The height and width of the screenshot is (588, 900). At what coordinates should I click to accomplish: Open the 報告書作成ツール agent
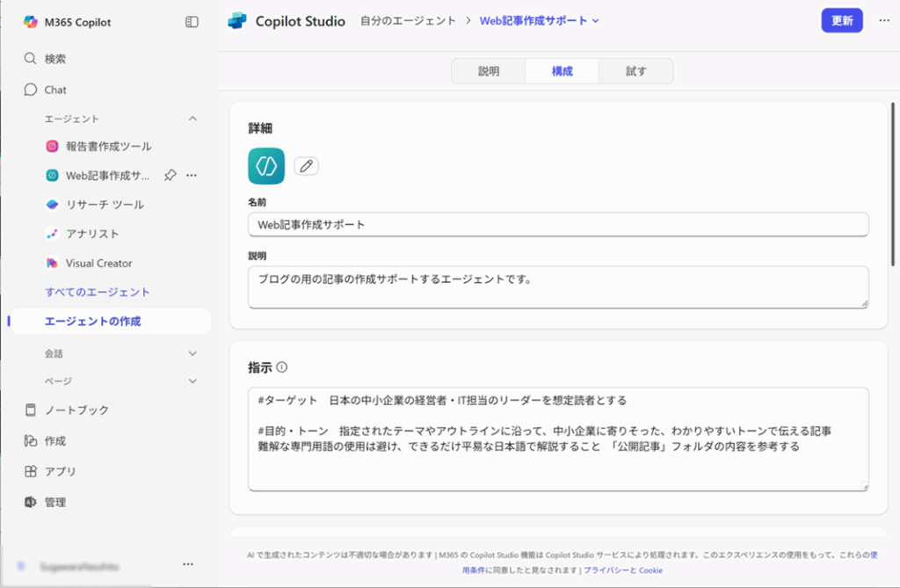[98, 147]
